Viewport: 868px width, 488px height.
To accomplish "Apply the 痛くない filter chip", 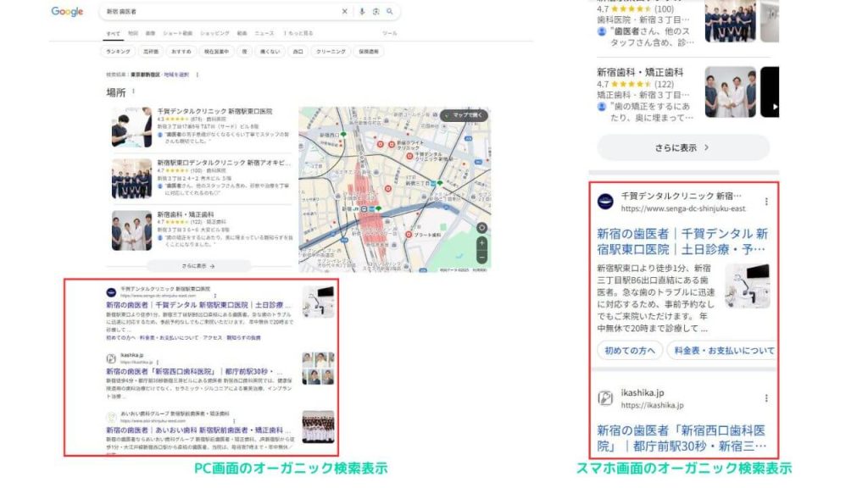I will [x=270, y=52].
